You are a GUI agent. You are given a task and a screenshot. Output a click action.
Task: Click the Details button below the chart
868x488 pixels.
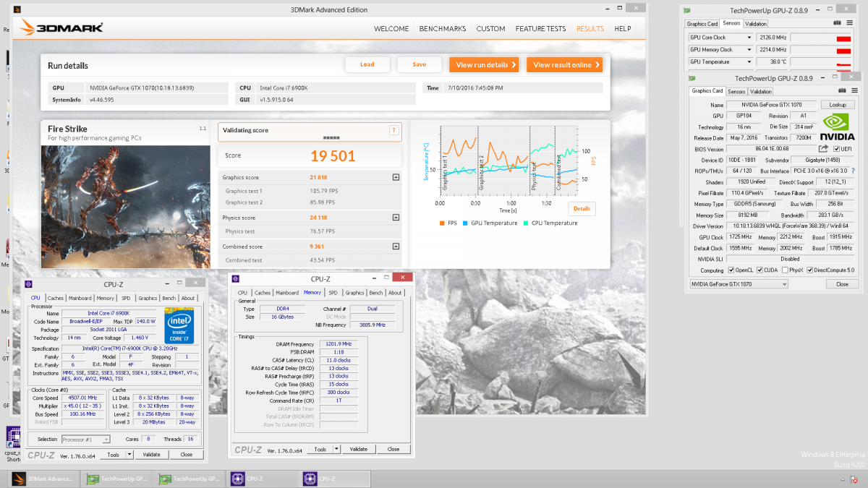click(x=582, y=208)
